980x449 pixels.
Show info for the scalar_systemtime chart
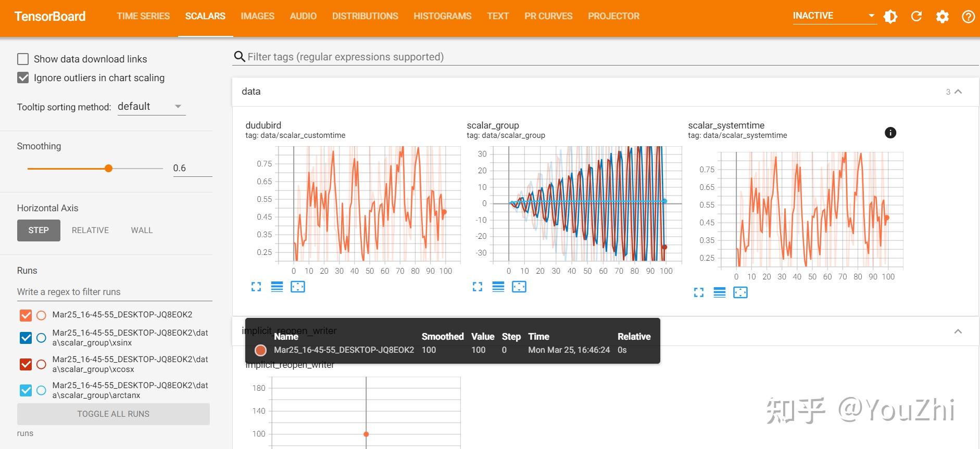pos(890,133)
